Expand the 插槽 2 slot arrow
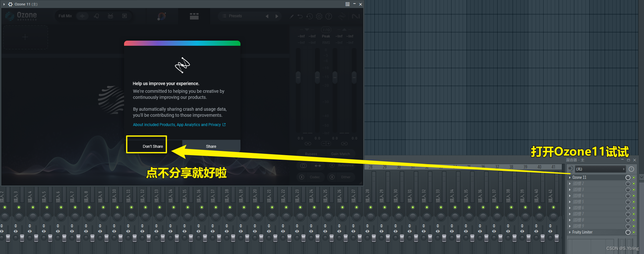 pos(570,184)
